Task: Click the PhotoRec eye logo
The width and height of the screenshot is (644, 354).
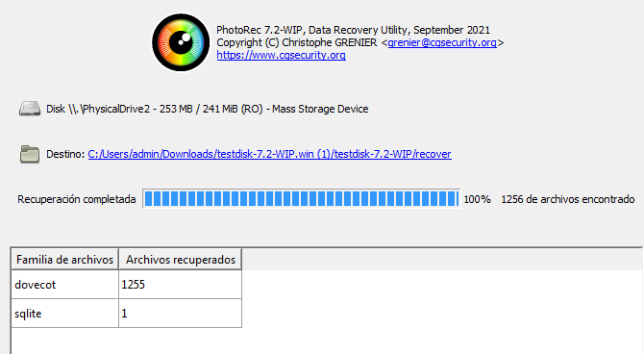Action: click(181, 42)
